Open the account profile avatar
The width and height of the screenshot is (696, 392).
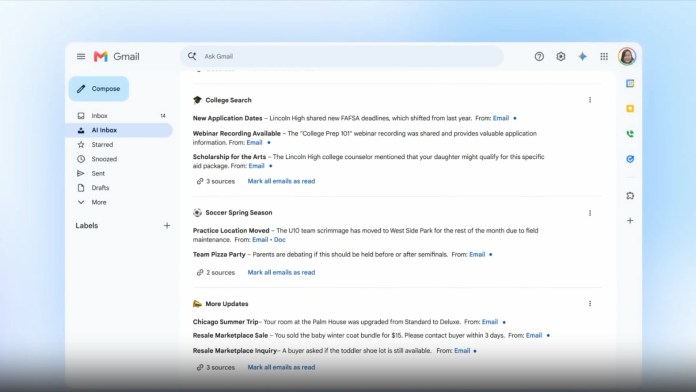[x=627, y=56]
